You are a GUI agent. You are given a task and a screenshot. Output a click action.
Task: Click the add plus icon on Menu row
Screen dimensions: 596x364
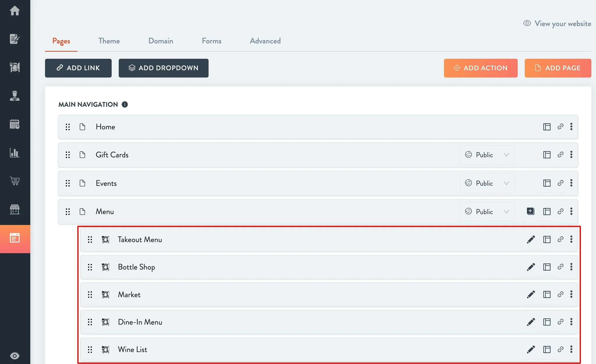pyautogui.click(x=531, y=211)
